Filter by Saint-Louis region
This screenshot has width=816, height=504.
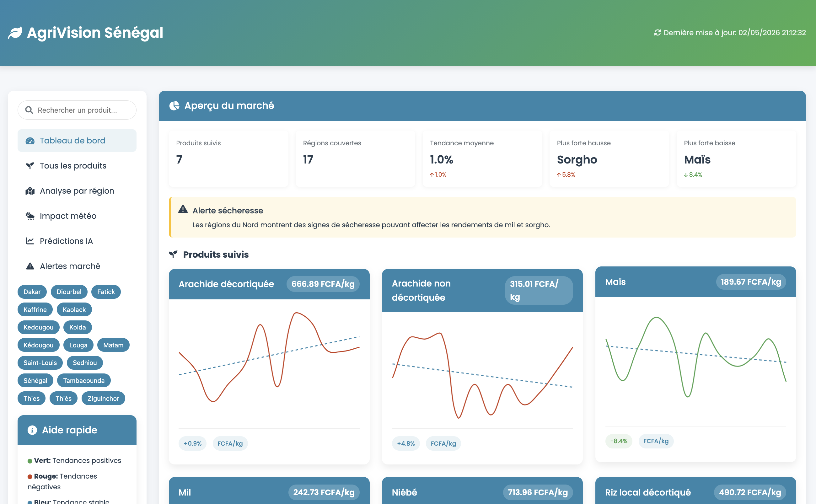(x=40, y=363)
